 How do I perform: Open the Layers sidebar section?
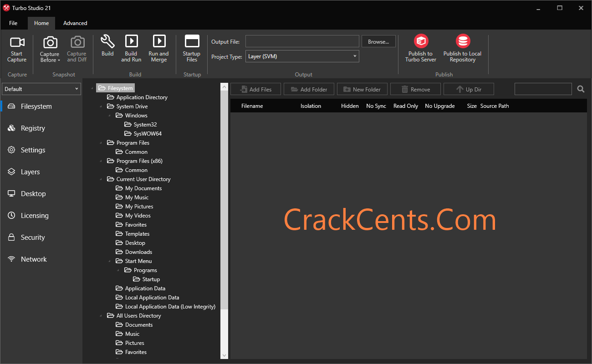[x=41, y=172]
